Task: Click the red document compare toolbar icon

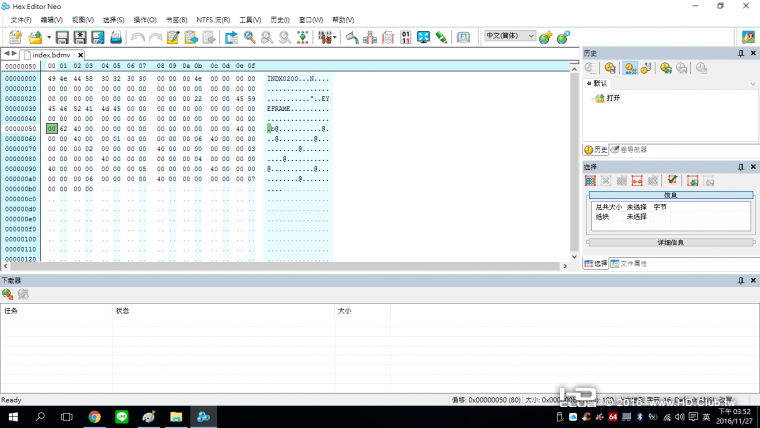Action: (x=388, y=37)
